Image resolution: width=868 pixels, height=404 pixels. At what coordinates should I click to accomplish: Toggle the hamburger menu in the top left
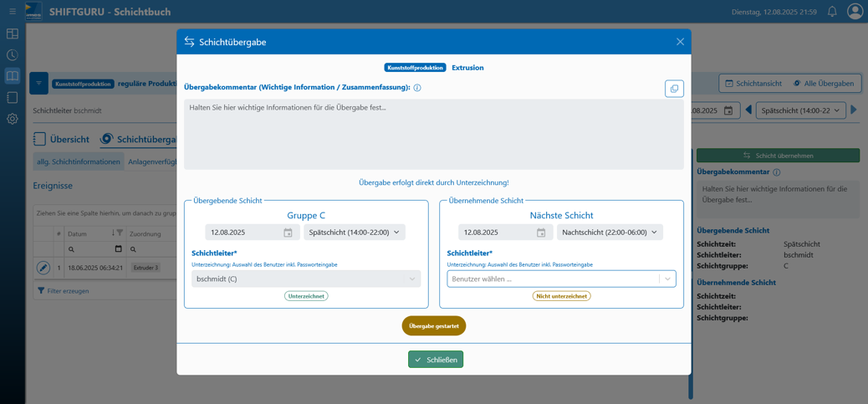point(12,12)
